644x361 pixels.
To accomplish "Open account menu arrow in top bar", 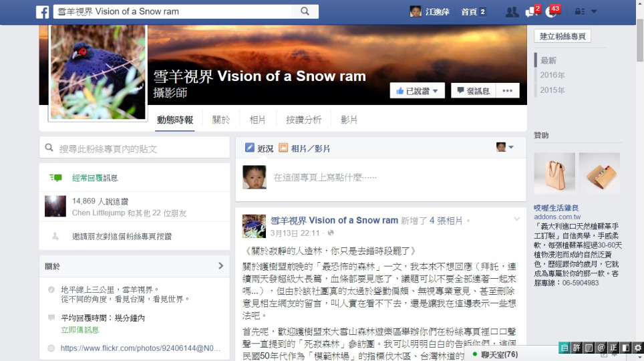I will coord(593,11).
